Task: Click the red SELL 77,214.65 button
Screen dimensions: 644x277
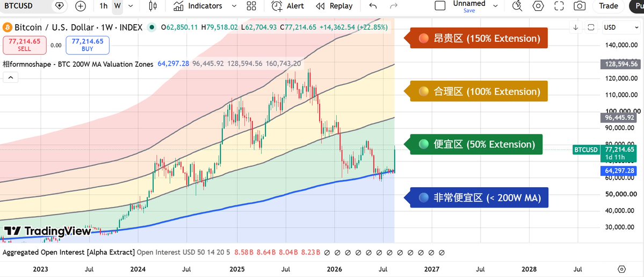Action: [24, 45]
